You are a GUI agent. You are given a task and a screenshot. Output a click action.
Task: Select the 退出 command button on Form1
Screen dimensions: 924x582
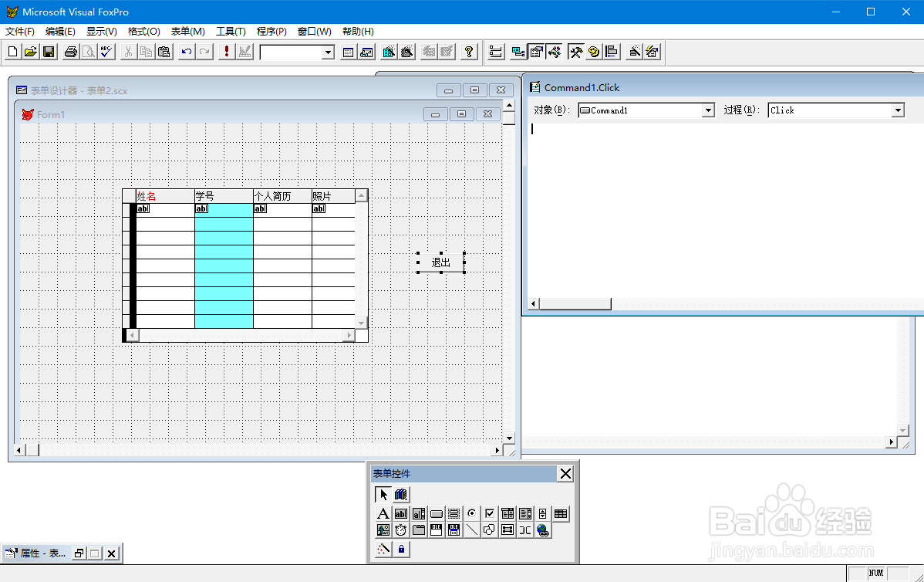440,262
